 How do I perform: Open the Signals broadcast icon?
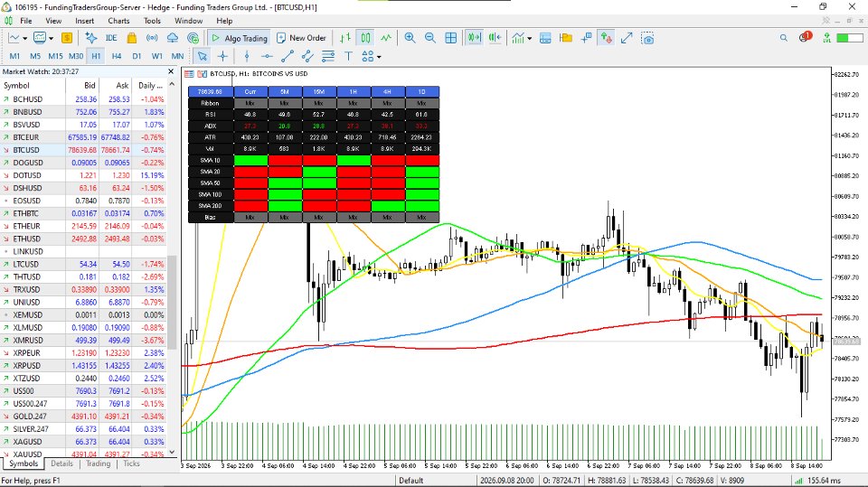[152, 38]
